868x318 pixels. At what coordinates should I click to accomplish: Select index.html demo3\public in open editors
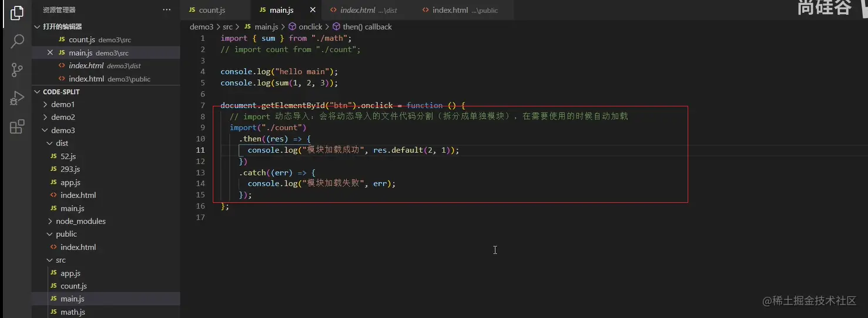coord(105,79)
